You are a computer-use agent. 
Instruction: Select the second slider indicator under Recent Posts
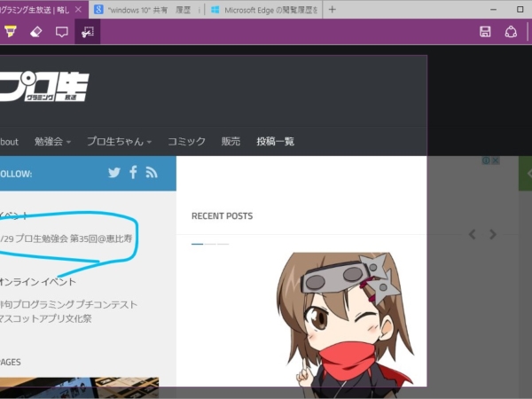[210, 244]
